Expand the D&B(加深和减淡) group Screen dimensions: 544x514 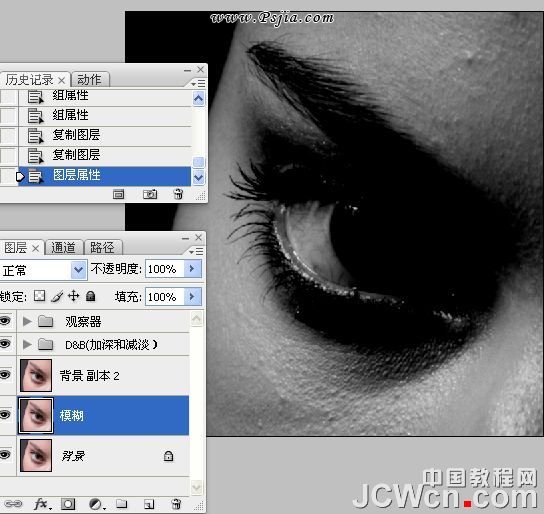(x=27, y=344)
